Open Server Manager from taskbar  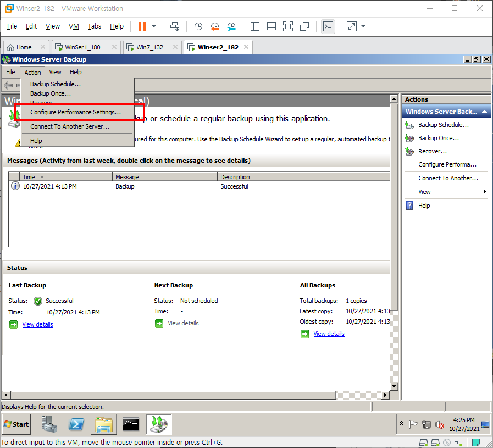(49, 424)
